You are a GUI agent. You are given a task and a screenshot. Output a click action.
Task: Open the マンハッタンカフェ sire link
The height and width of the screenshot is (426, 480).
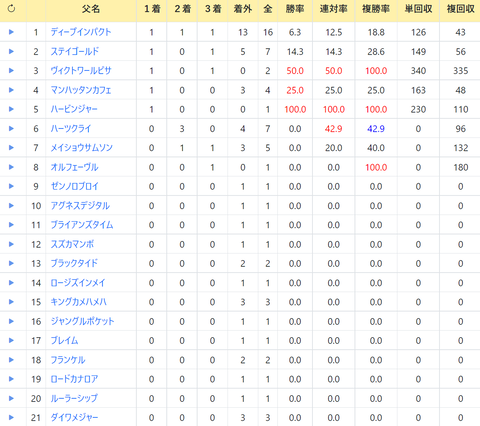tap(81, 90)
